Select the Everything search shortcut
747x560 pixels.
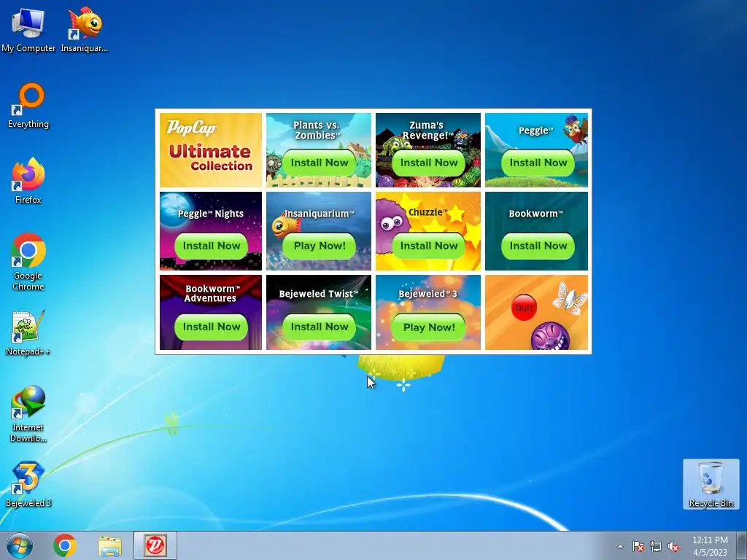click(28, 106)
